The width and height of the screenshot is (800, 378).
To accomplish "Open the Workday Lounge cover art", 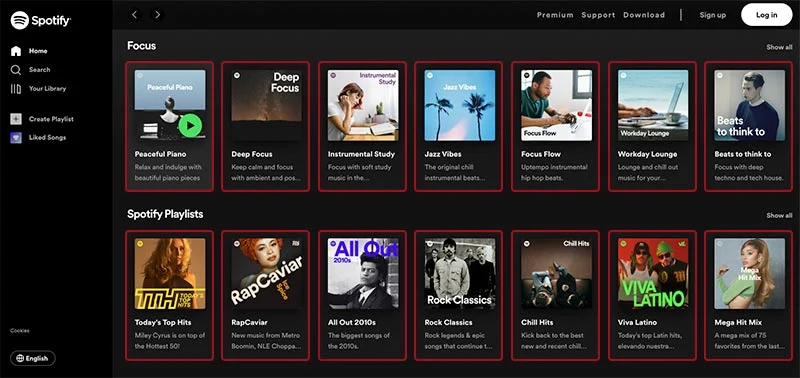I will (x=653, y=105).
